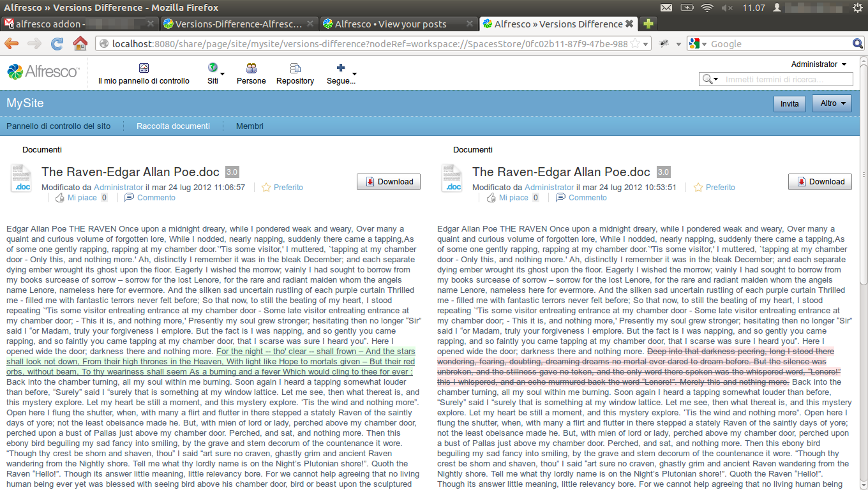
Task: Click right document version 3.0 badge
Action: point(664,172)
